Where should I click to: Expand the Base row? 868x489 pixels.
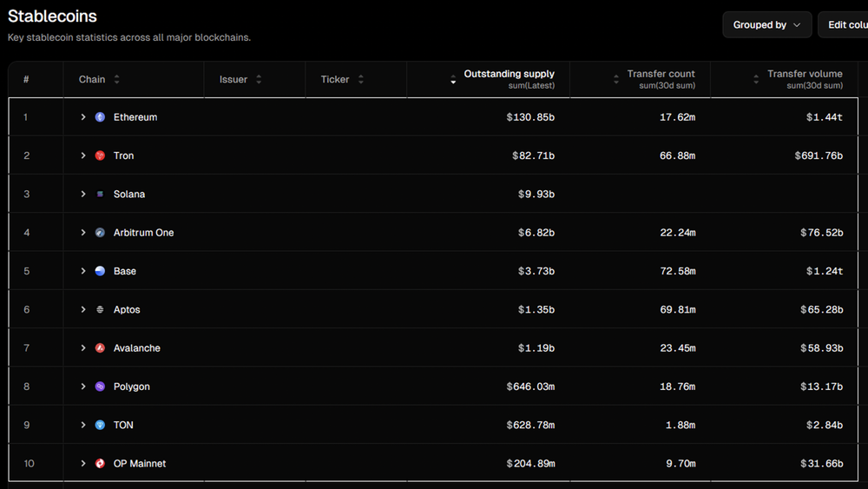83,271
